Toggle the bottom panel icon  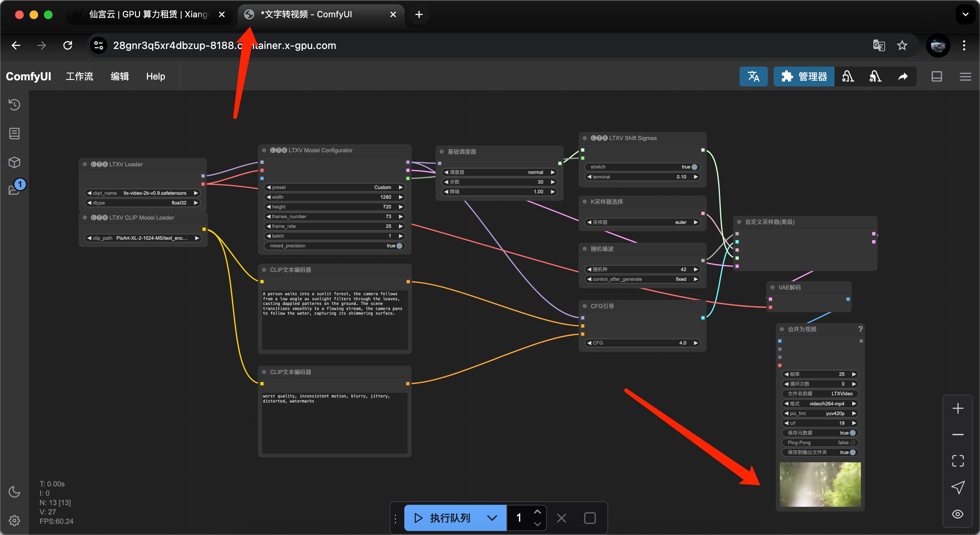937,76
